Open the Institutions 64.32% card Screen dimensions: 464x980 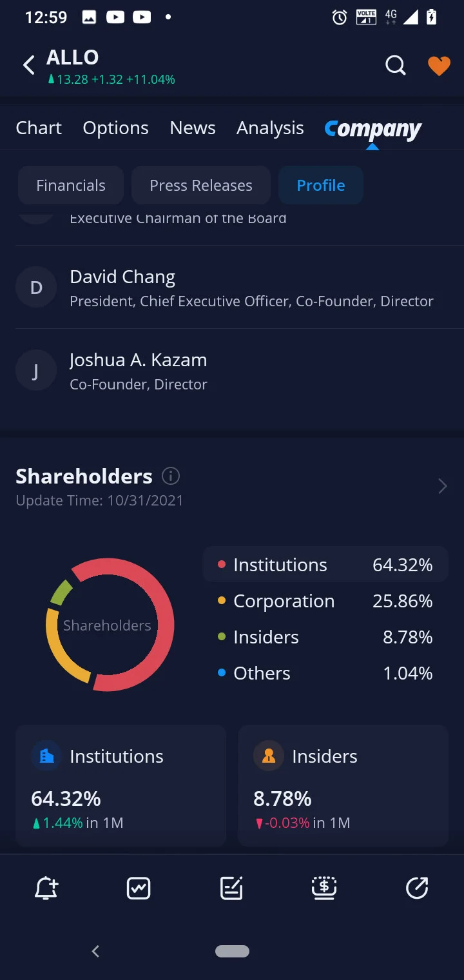pyautogui.click(x=121, y=785)
